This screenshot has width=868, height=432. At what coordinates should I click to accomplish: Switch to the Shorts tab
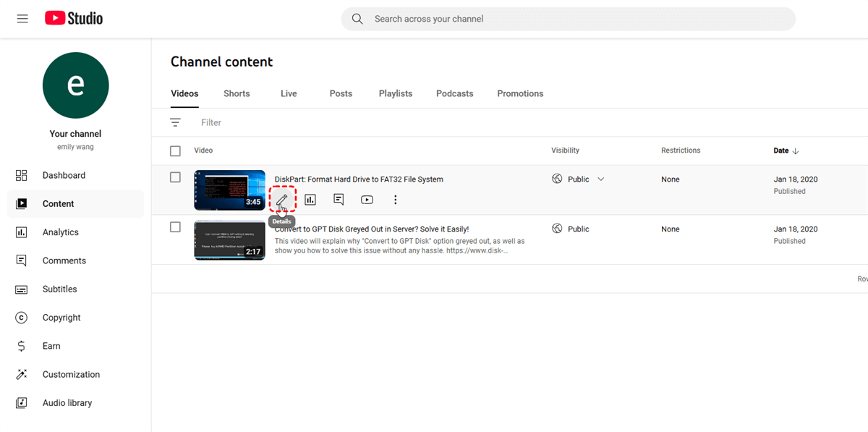(x=237, y=93)
